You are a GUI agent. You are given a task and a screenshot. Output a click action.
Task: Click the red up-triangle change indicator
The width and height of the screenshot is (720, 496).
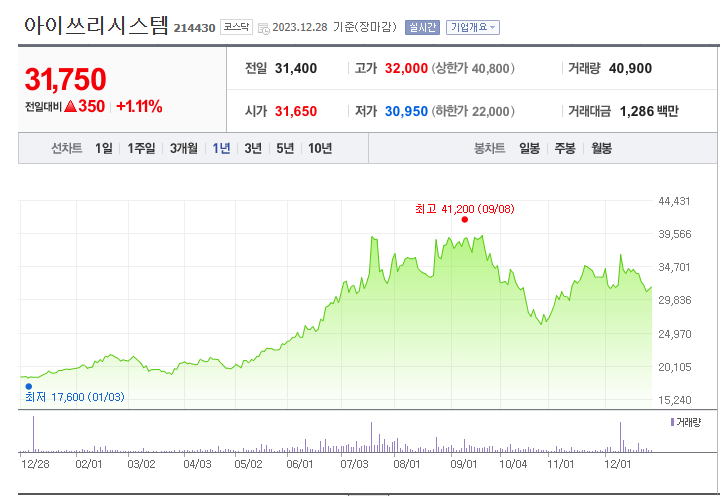coord(70,107)
